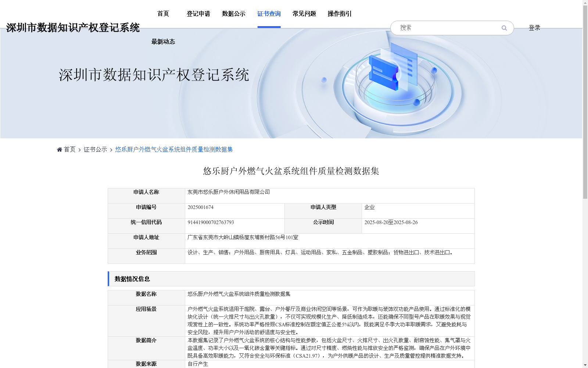Select the business scope text starting 设计、生产、销售
The width and height of the screenshot is (588, 368).
point(320,252)
